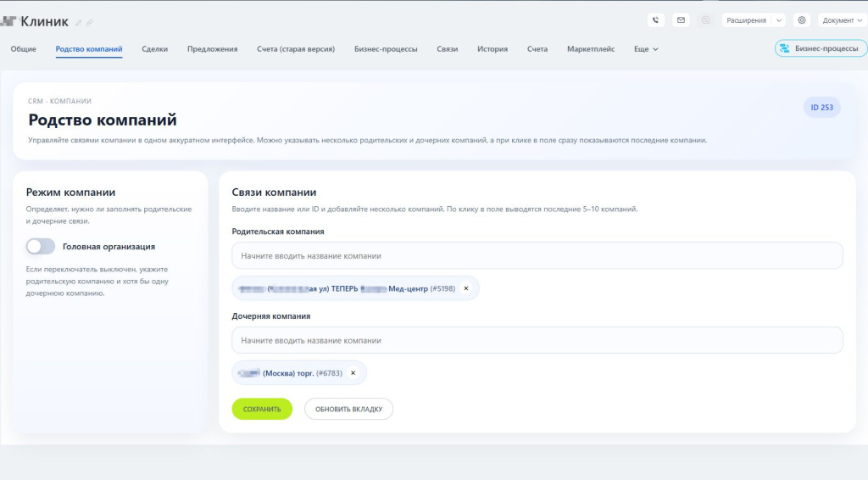This screenshot has width=868, height=480.
Task: Focus the Родительская компания input field
Action: 537,256
